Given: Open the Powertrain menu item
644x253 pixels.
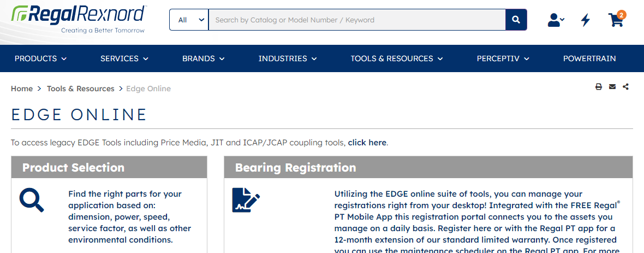Looking at the screenshot, I should 589,58.
